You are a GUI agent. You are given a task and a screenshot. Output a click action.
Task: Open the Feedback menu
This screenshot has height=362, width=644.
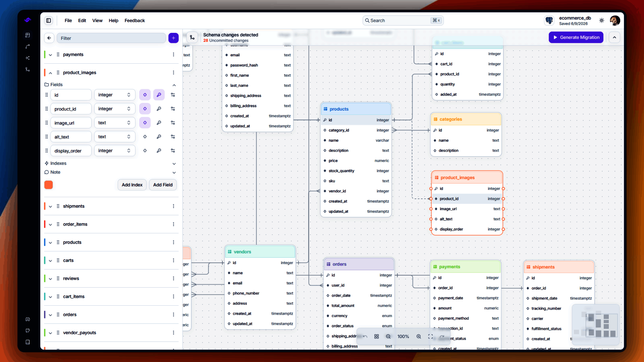135,20
